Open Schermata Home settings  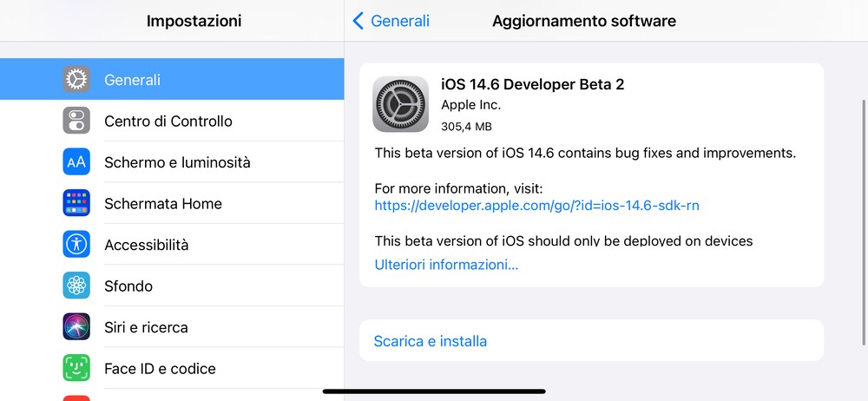click(x=172, y=203)
